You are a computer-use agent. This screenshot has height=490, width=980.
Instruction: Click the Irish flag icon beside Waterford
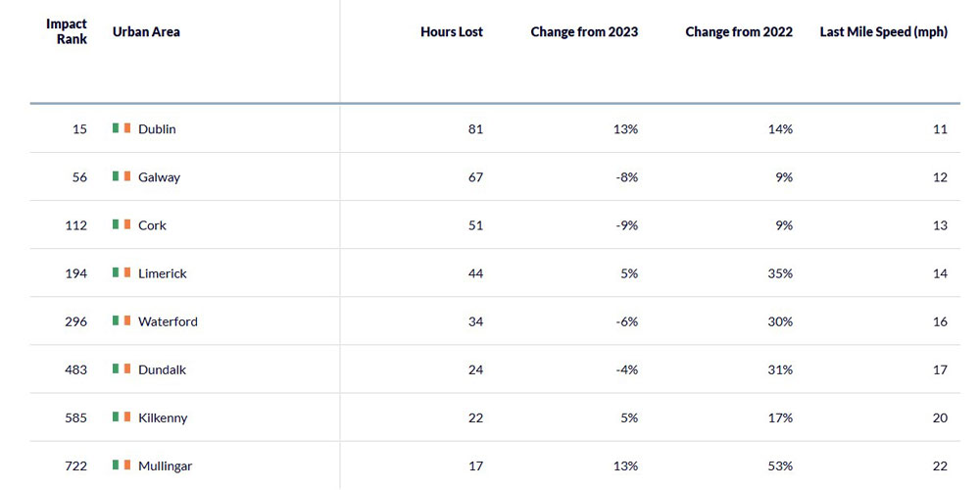coord(122,320)
